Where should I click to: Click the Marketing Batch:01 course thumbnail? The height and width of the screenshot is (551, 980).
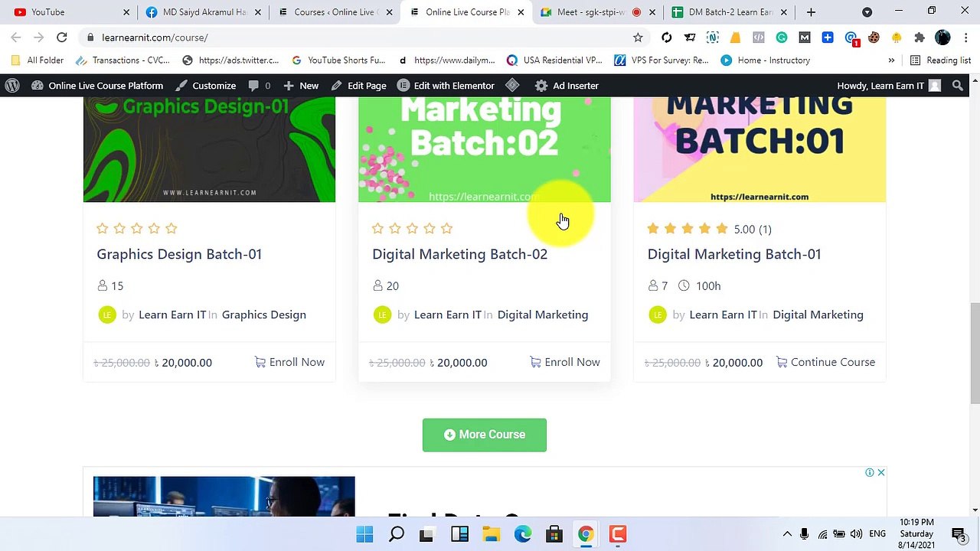(x=759, y=150)
